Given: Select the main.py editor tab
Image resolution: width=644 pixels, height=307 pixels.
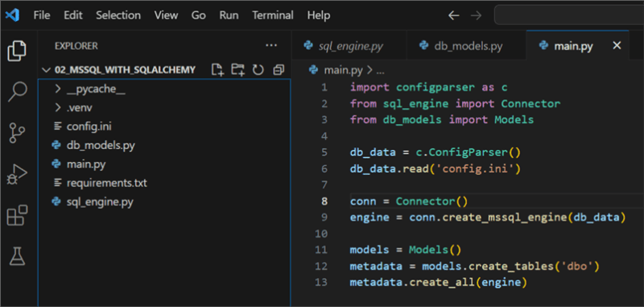Looking at the screenshot, I should [x=577, y=46].
